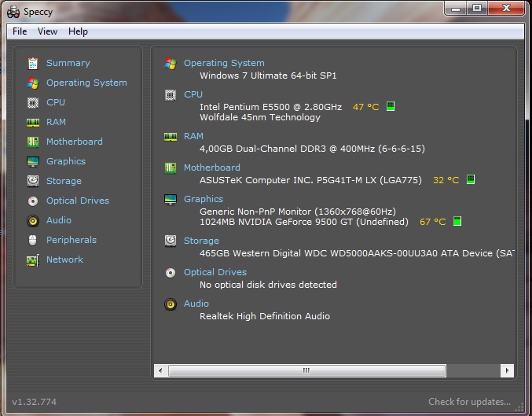Screen dimensions: 532x416
Task: Click the horizontal scrollbar left arrow
Action: (x=160, y=370)
